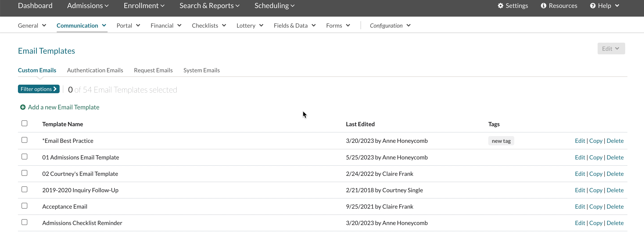Click the arrow icon in Filter options
This screenshot has height=234, width=644.
pyautogui.click(x=55, y=89)
